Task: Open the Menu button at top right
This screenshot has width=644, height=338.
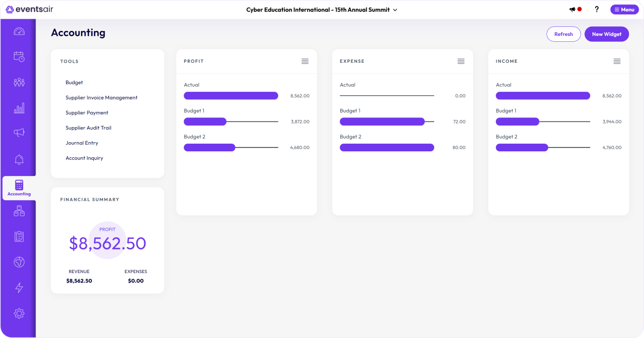Action: point(624,9)
